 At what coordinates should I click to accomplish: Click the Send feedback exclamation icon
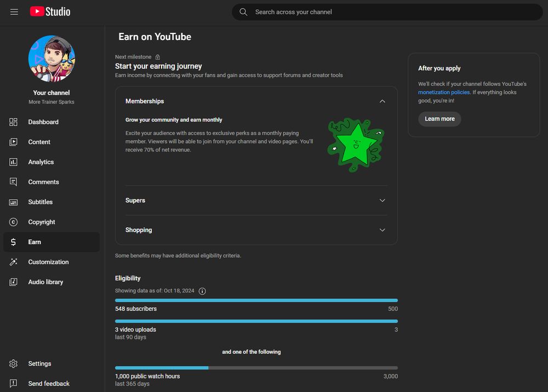(x=13, y=383)
